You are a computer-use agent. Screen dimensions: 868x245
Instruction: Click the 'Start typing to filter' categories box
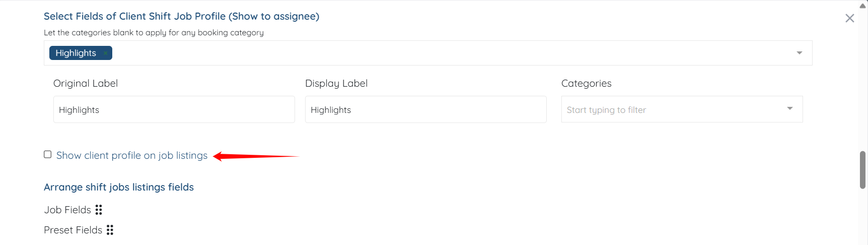670,110
